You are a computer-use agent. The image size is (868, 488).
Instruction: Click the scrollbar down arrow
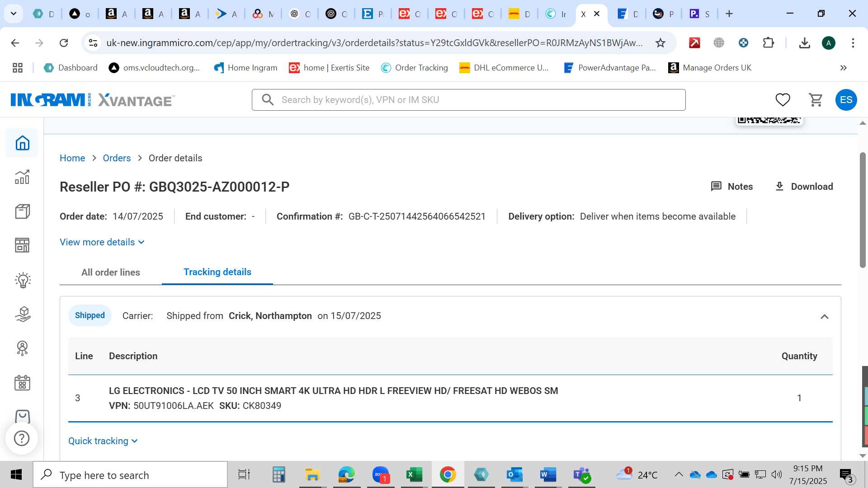tap(863, 456)
